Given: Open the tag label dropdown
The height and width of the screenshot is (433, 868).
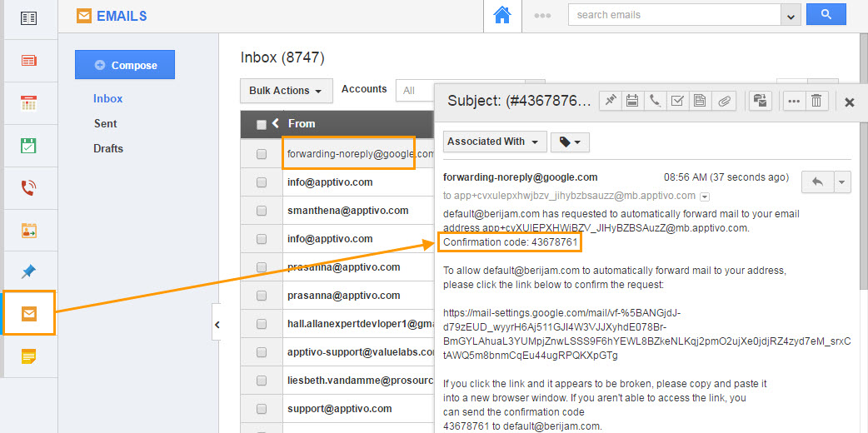Looking at the screenshot, I should pos(570,142).
